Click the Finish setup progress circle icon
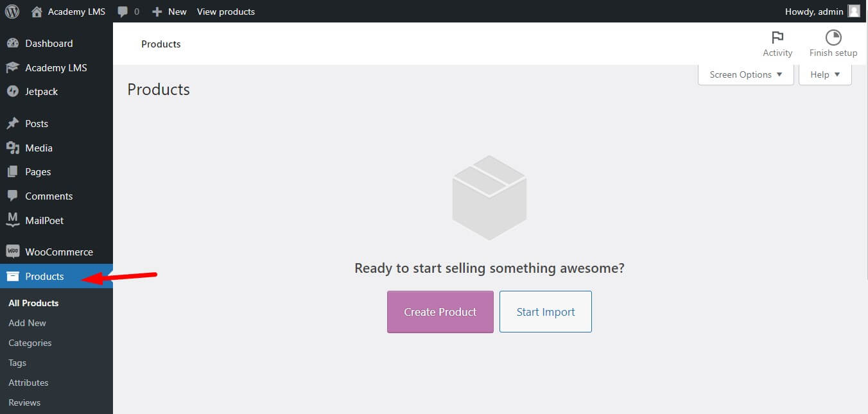868x414 pixels. tap(833, 37)
